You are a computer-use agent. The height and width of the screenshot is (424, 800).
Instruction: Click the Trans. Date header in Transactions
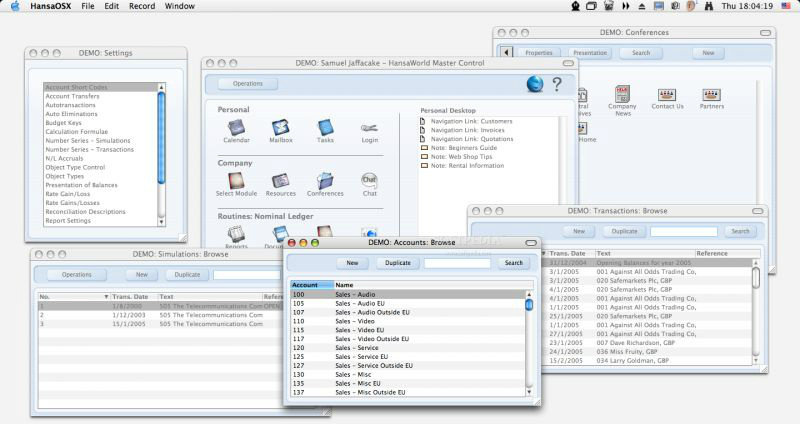click(x=570, y=253)
